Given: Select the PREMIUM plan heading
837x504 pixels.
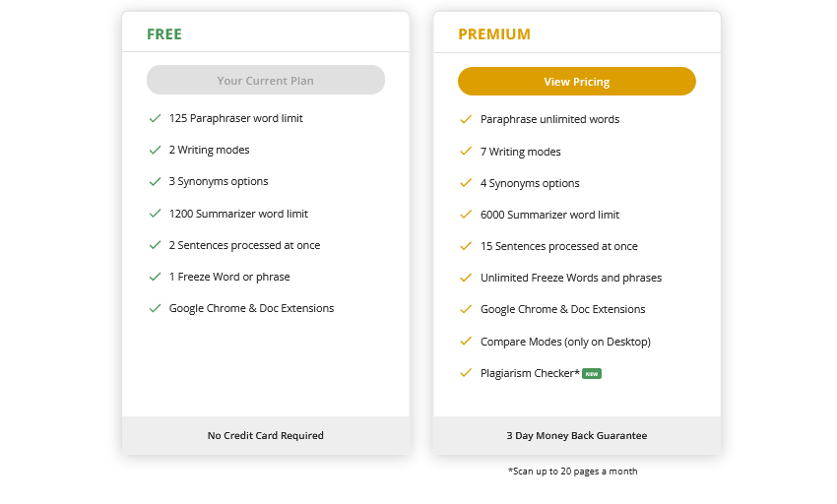Looking at the screenshot, I should coord(494,34).
